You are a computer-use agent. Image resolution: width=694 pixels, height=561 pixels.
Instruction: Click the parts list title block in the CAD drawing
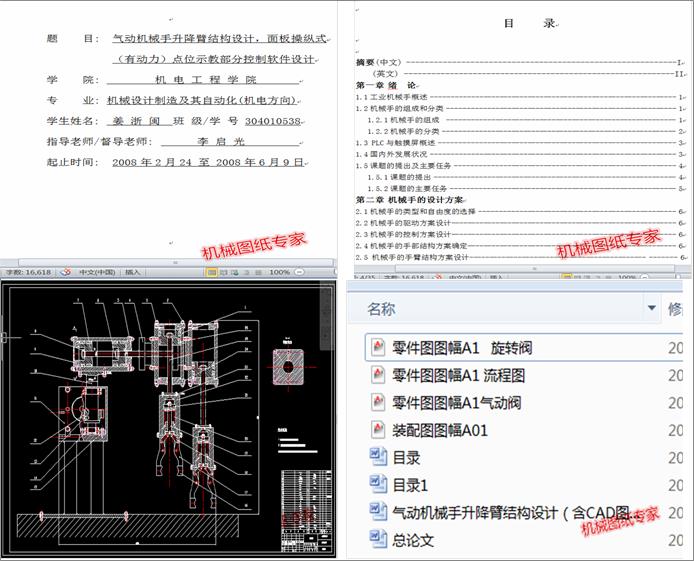pos(306,511)
